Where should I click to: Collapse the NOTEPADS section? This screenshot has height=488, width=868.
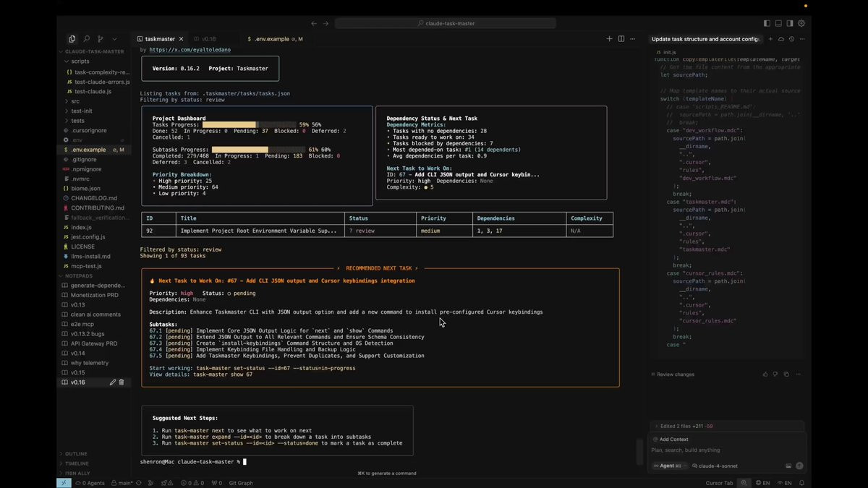click(95, 275)
